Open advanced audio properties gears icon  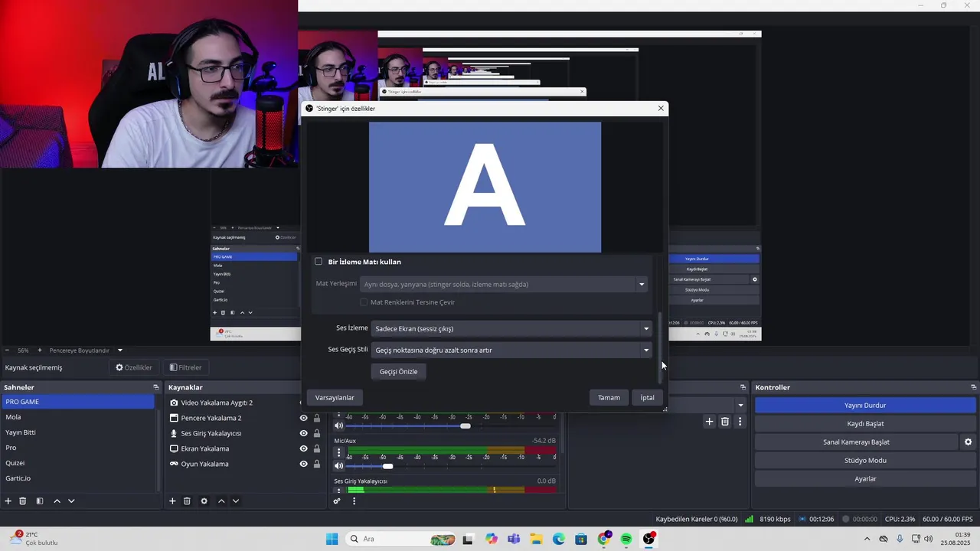click(x=337, y=501)
